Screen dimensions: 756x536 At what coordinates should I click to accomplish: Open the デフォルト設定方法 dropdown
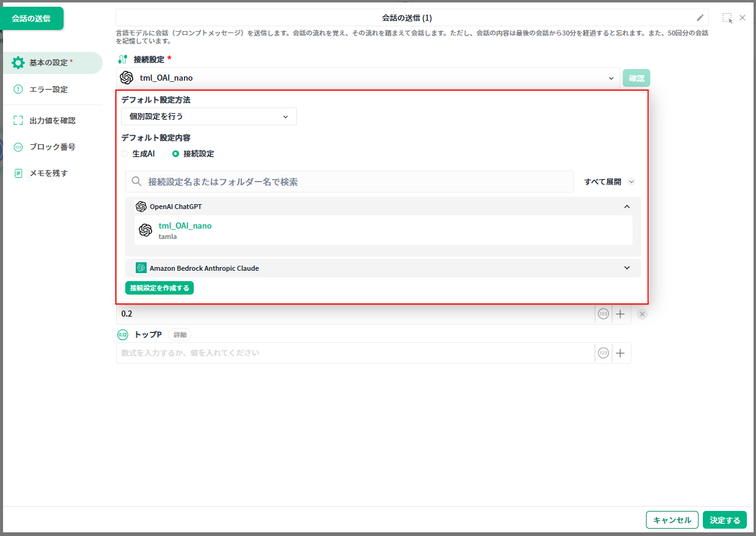[x=208, y=117]
